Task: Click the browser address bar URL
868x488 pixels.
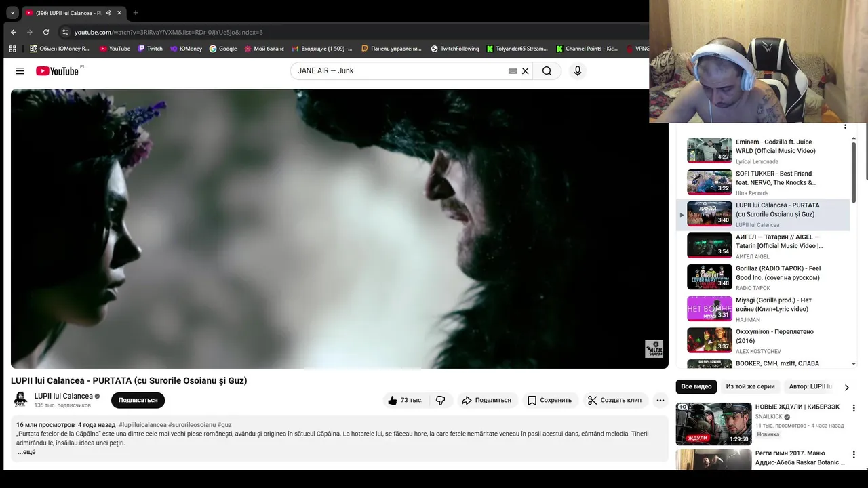Action: (169, 32)
